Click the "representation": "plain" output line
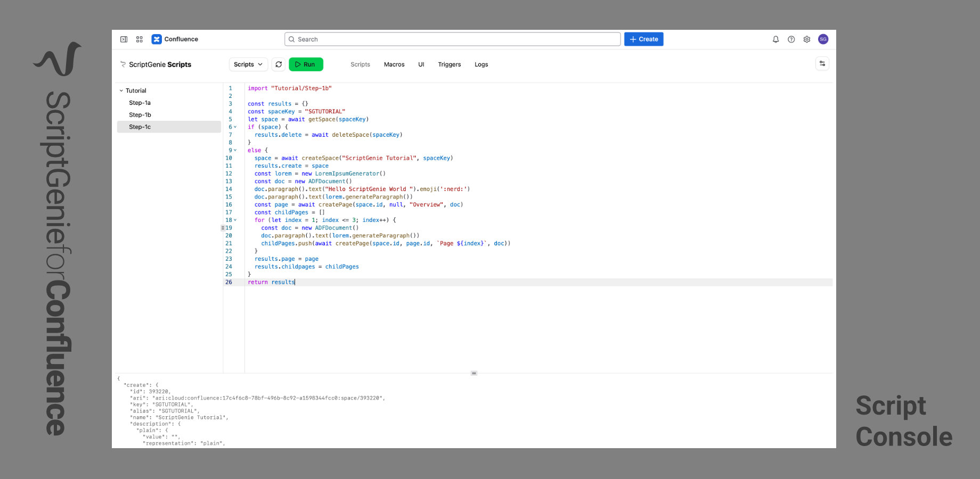This screenshot has height=479, width=980. [184, 443]
